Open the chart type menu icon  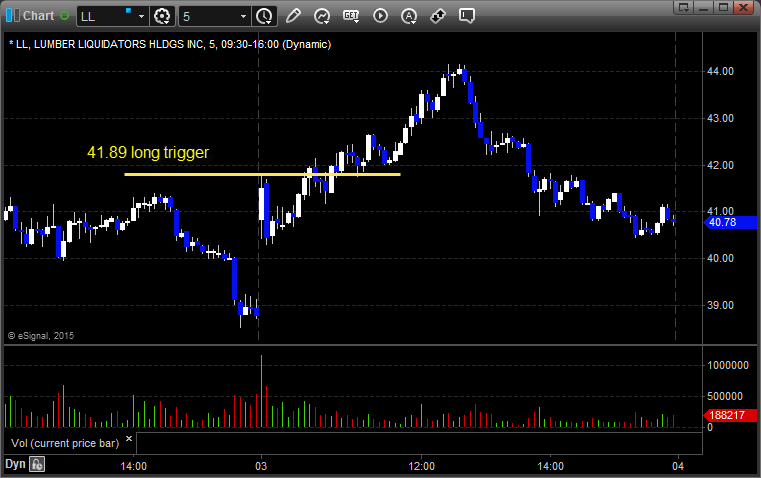322,16
